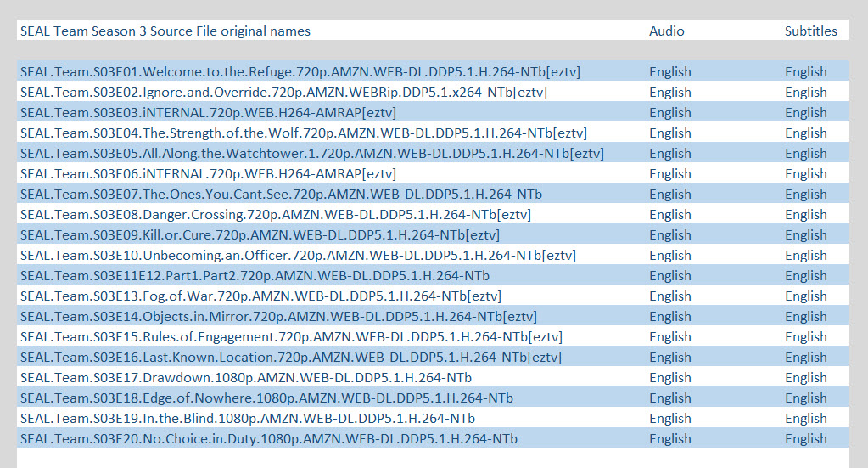Click the Subtitles 'English' cell for S03E16

coord(805,358)
